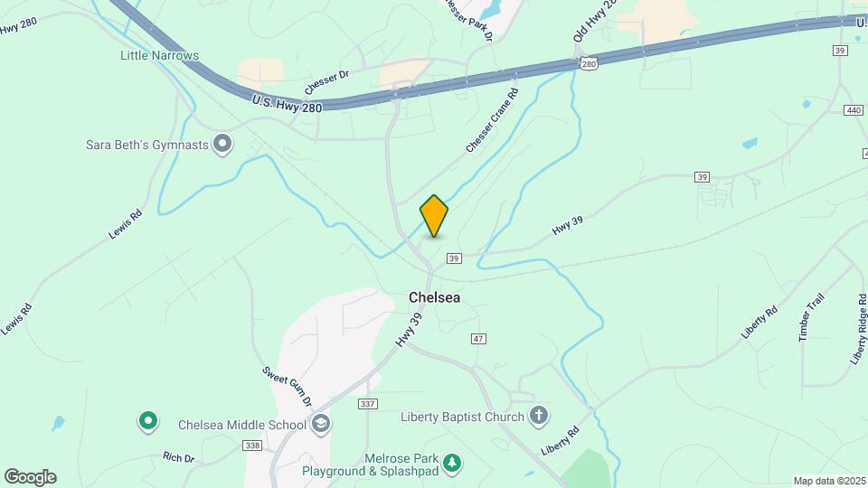
Task: Click route 440 shield marker
Action: pos(854,110)
